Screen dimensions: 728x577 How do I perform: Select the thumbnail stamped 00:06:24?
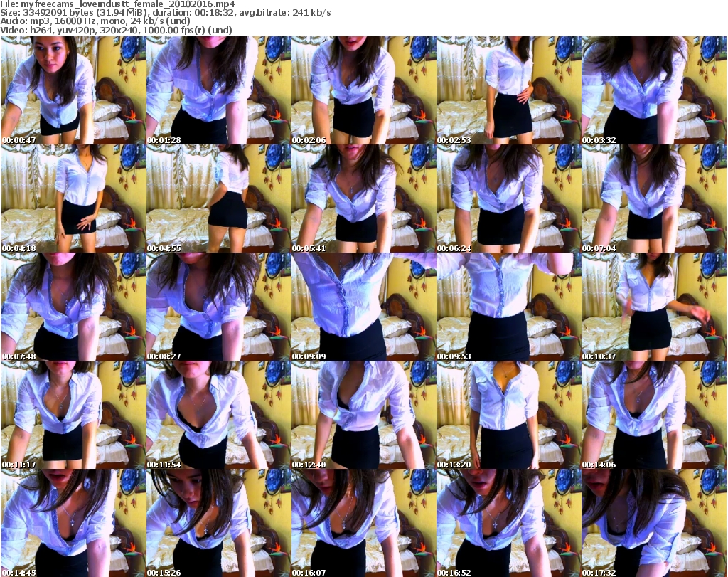508,198
